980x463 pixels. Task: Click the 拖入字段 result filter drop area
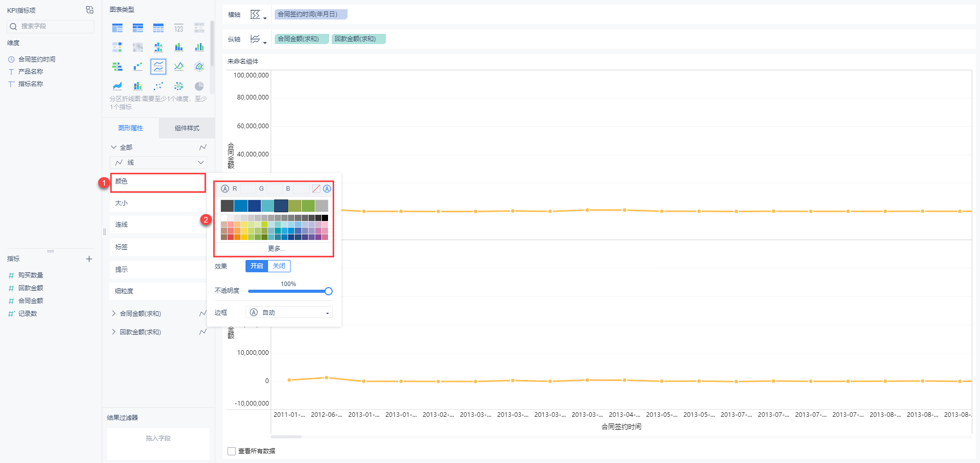click(158, 444)
